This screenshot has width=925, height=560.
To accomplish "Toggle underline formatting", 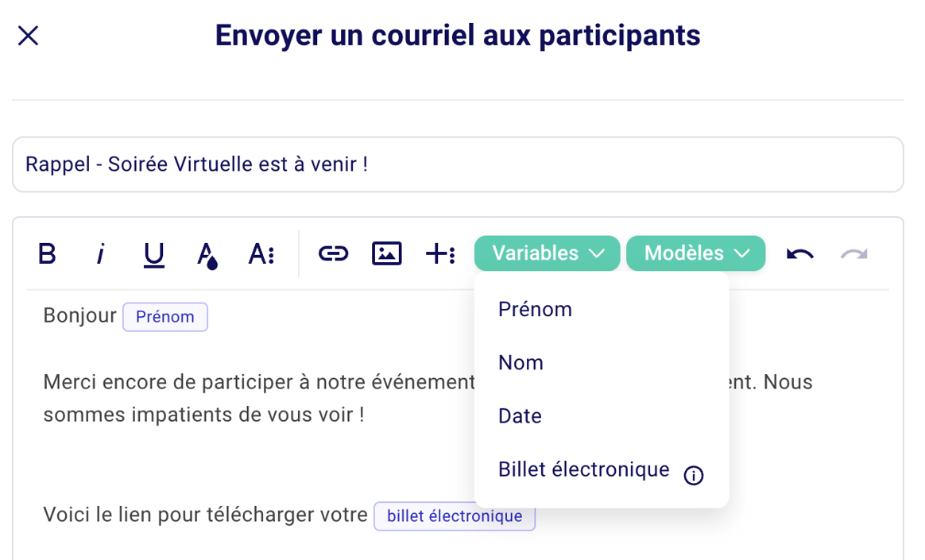I will point(153,253).
